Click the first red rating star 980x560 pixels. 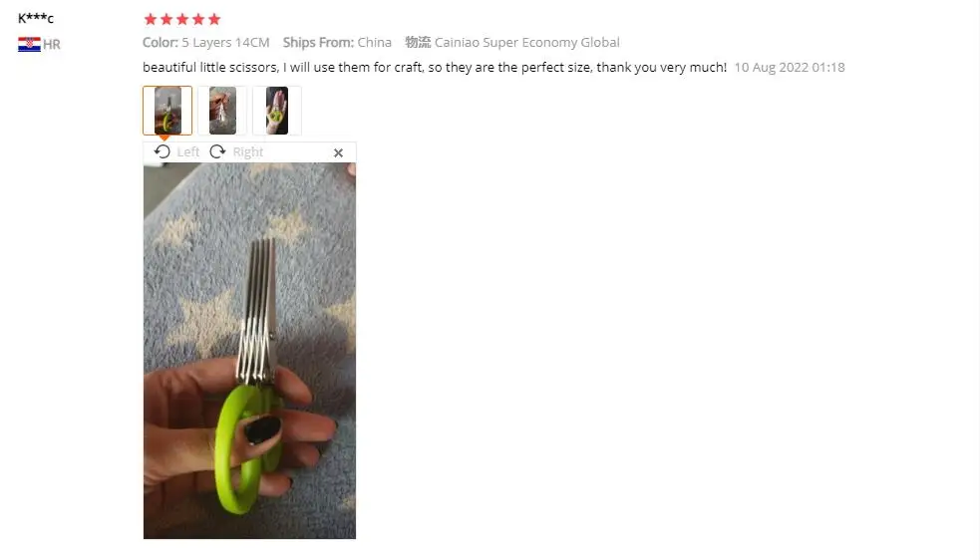pyautogui.click(x=150, y=19)
